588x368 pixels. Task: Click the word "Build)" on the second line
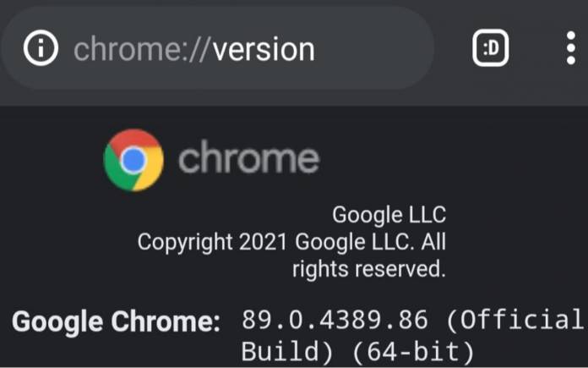pyautogui.click(x=286, y=351)
